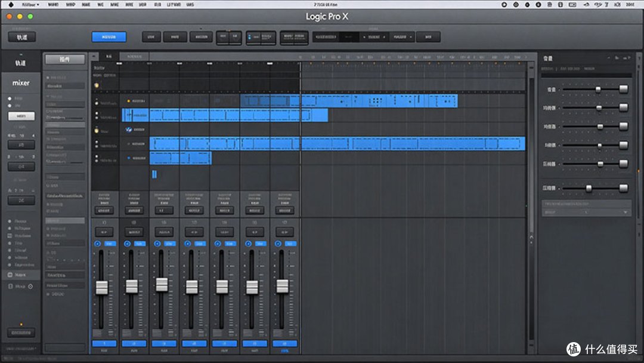644x363 pixels.
Task: Click the blue-white instrument icon on the third track
Action: pos(129,130)
